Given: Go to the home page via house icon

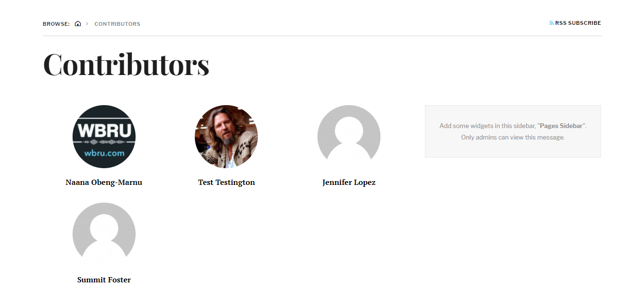Looking at the screenshot, I should [78, 23].
